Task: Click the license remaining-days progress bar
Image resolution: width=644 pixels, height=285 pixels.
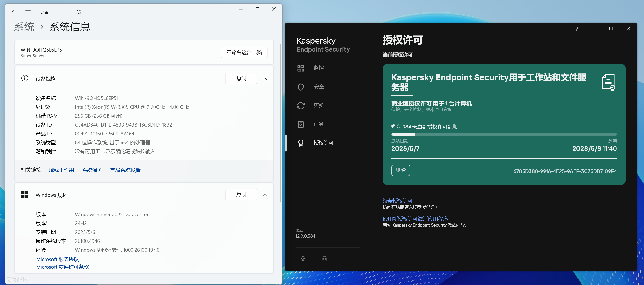Action: [x=504, y=134]
